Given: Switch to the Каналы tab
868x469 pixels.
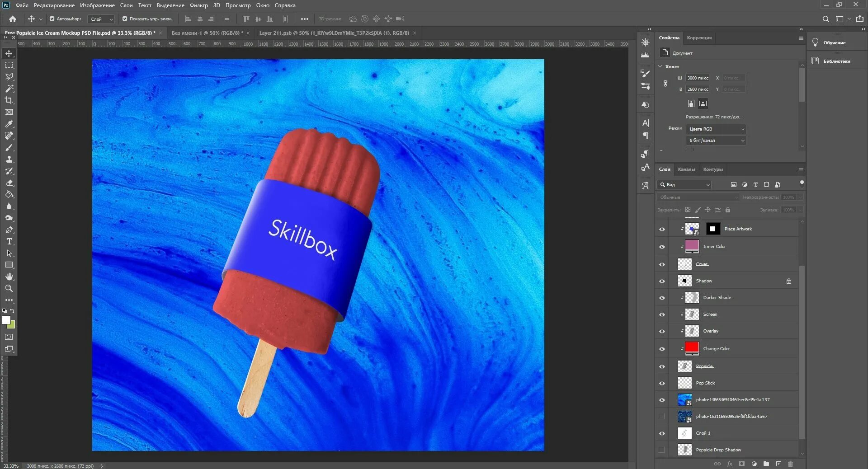Looking at the screenshot, I should pos(686,169).
